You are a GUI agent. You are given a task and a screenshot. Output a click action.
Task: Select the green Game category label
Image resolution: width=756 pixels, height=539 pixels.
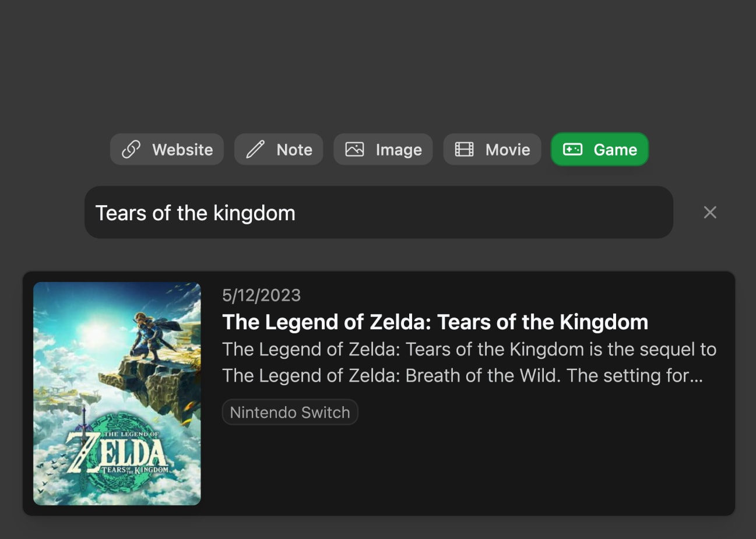pos(615,150)
